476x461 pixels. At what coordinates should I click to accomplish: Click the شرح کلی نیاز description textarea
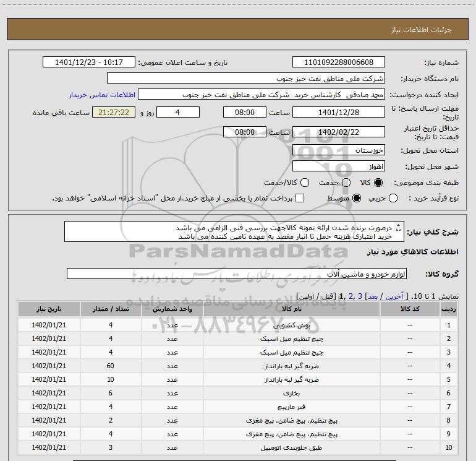click(x=234, y=232)
